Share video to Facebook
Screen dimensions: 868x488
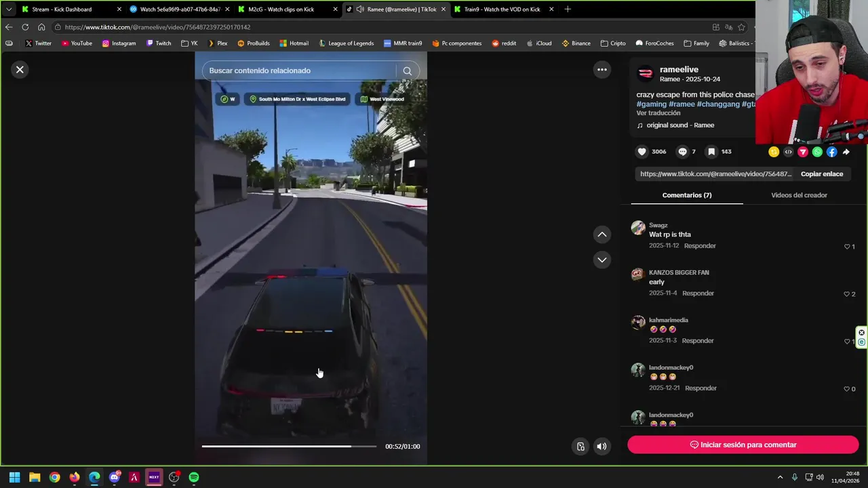[831, 152]
